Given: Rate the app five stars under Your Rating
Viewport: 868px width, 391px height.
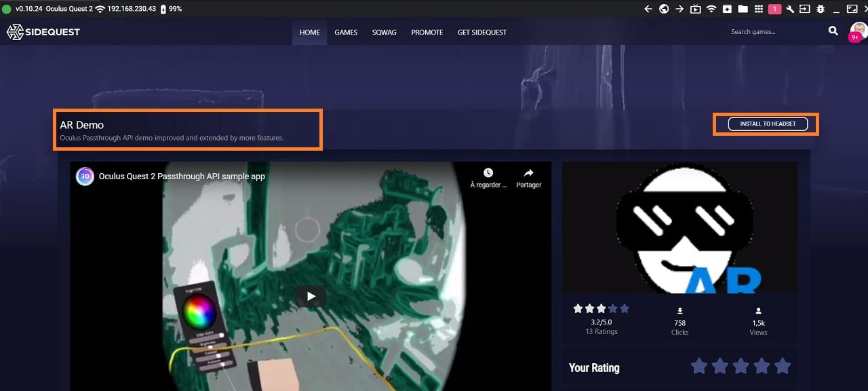Looking at the screenshot, I should tap(783, 367).
